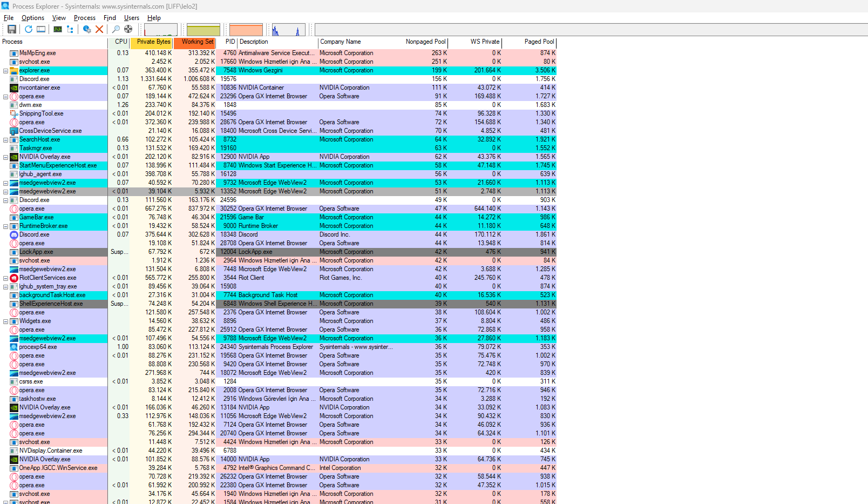
Task: Select the taskhostw.exe process row
Action: pyautogui.click(x=278, y=399)
